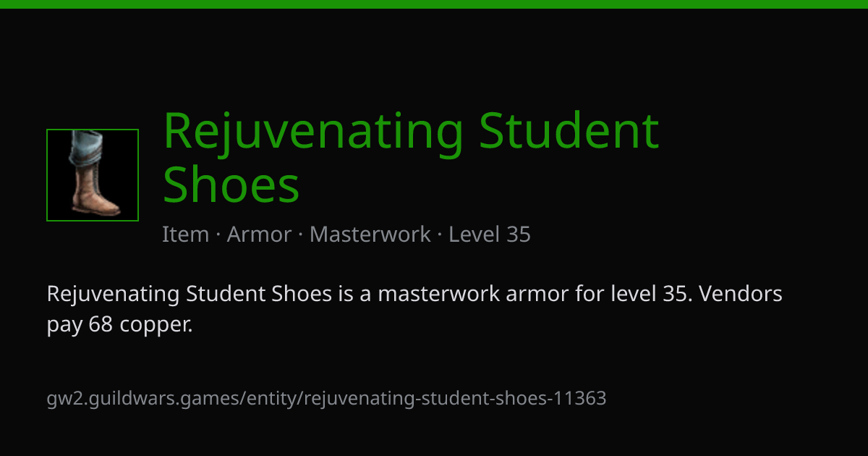Click the item description paragraph

[414, 310]
